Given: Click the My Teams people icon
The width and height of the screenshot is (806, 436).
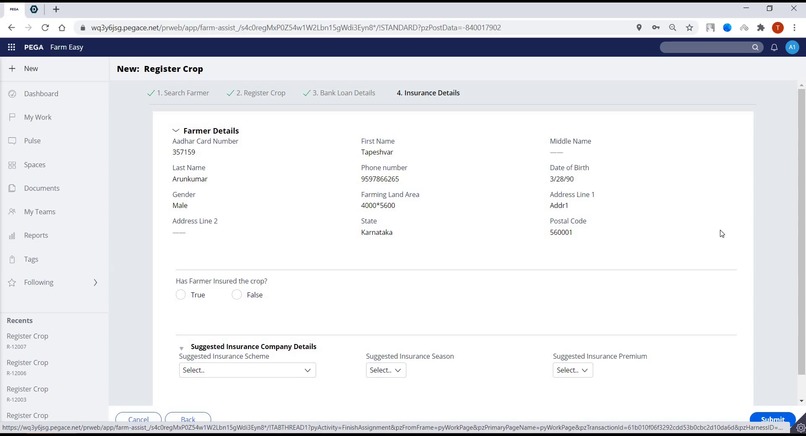Looking at the screenshot, I should [x=12, y=212].
